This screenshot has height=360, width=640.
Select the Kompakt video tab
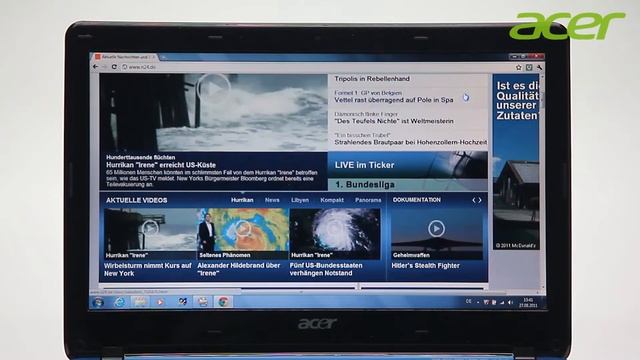pyautogui.click(x=332, y=200)
